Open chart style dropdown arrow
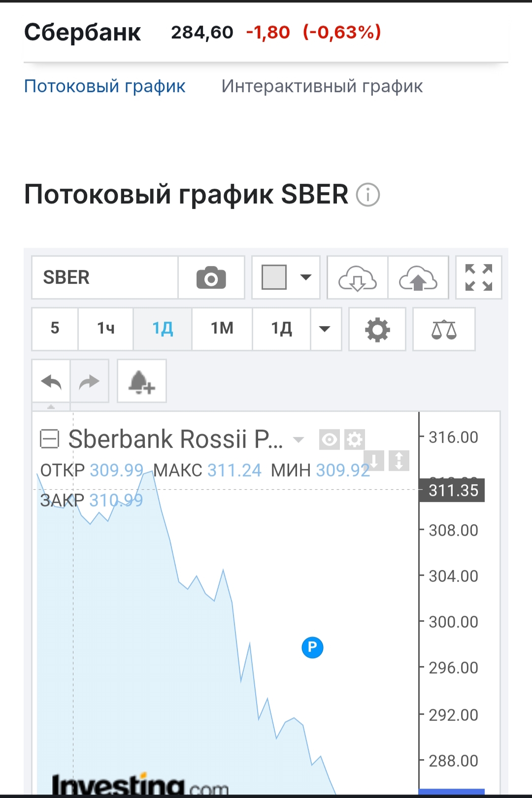This screenshot has width=532, height=798. click(306, 277)
